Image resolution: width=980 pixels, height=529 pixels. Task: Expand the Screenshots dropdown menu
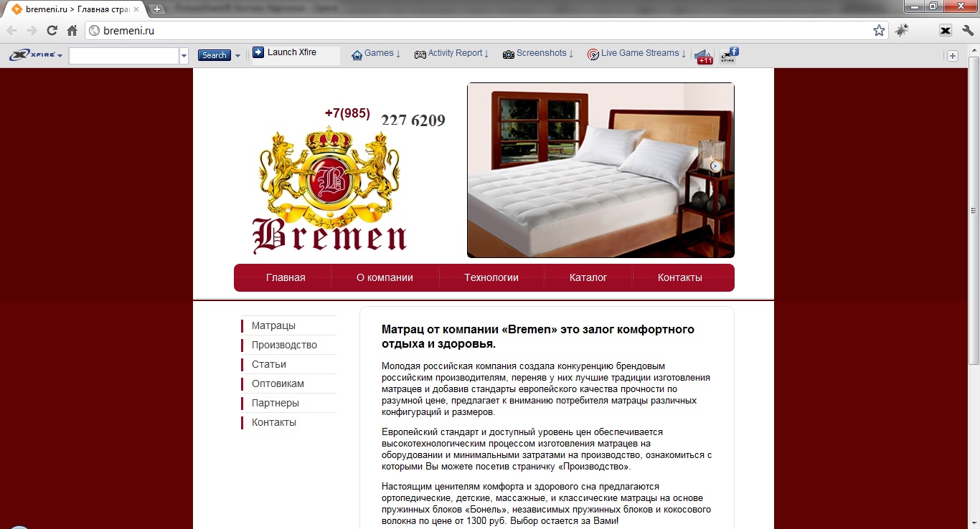pos(538,54)
